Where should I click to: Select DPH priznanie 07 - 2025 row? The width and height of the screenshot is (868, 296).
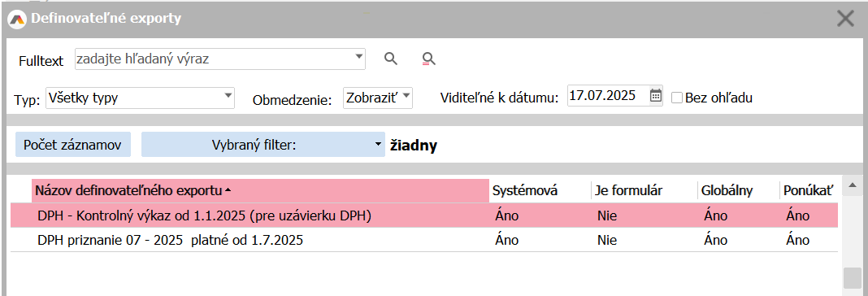[424, 240]
